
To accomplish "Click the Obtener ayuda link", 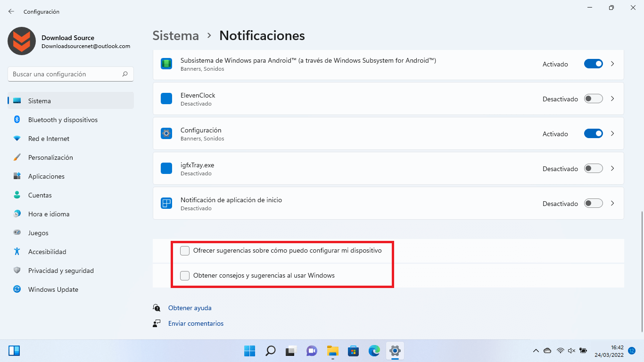I will (190, 308).
